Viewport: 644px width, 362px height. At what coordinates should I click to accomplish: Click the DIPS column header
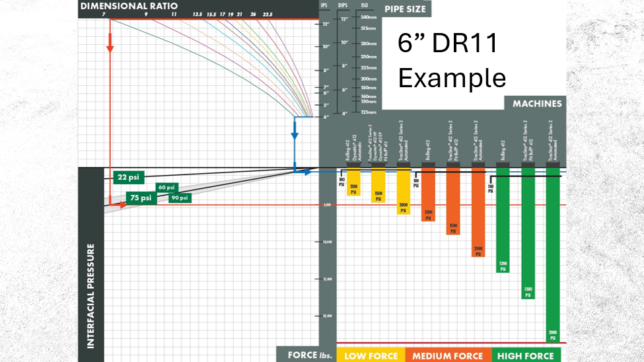(343, 5)
